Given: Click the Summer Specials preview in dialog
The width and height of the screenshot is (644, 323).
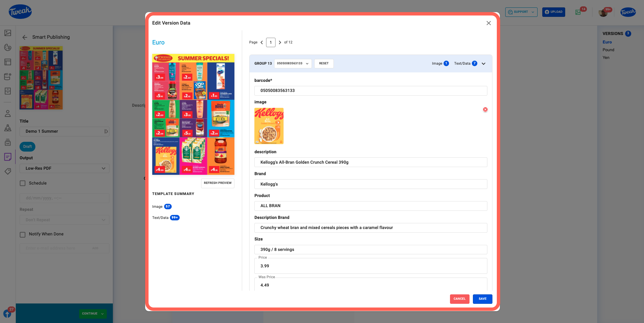Looking at the screenshot, I should tap(193, 114).
